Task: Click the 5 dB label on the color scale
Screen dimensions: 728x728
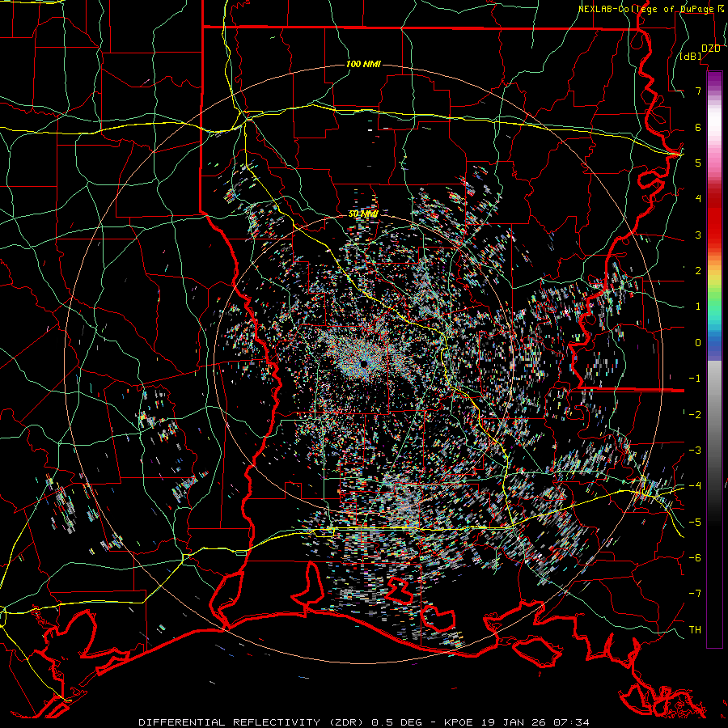Action: (x=698, y=163)
